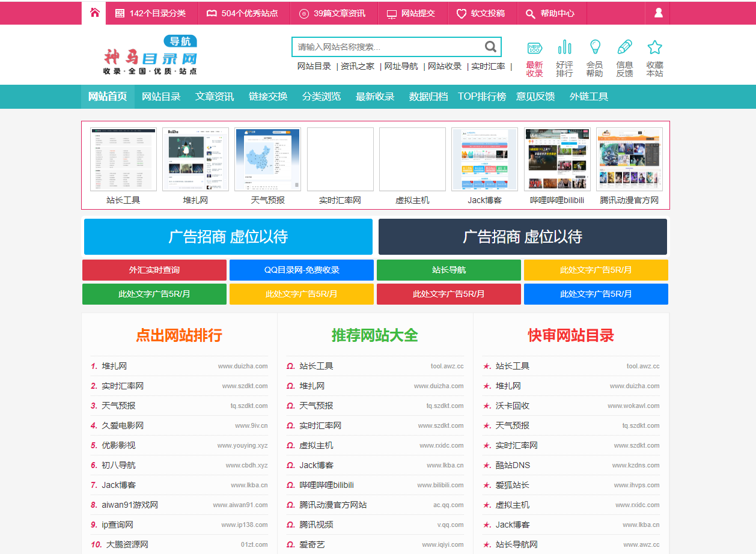Click the home icon in top bar

pos(94,13)
